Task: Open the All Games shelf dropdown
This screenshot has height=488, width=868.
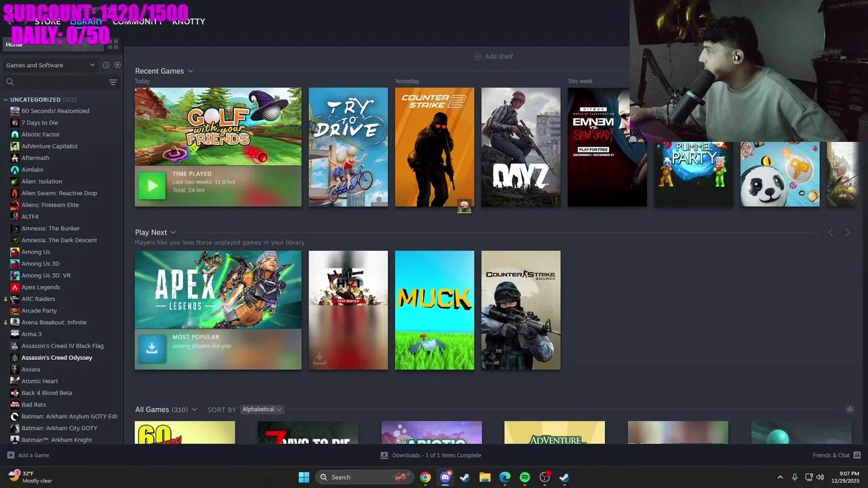Action: click(195, 409)
